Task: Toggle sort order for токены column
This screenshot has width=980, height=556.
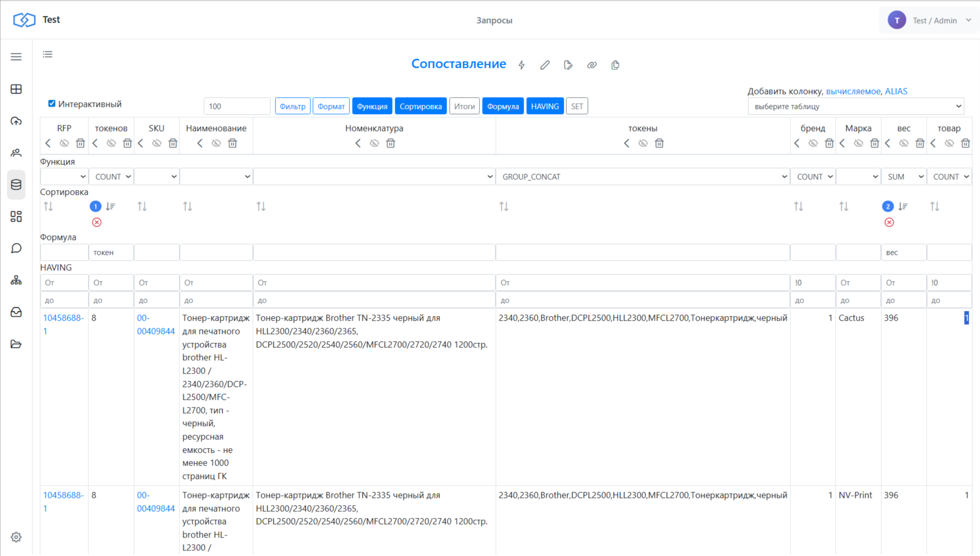Action: pos(504,207)
